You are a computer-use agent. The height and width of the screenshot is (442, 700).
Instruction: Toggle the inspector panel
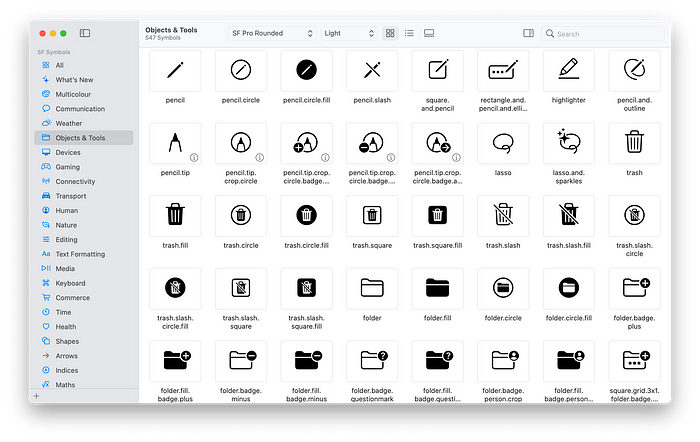pos(529,33)
